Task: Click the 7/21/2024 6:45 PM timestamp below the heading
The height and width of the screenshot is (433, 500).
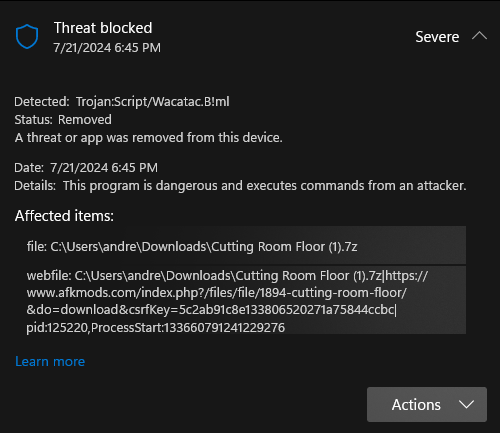Action: [107, 48]
